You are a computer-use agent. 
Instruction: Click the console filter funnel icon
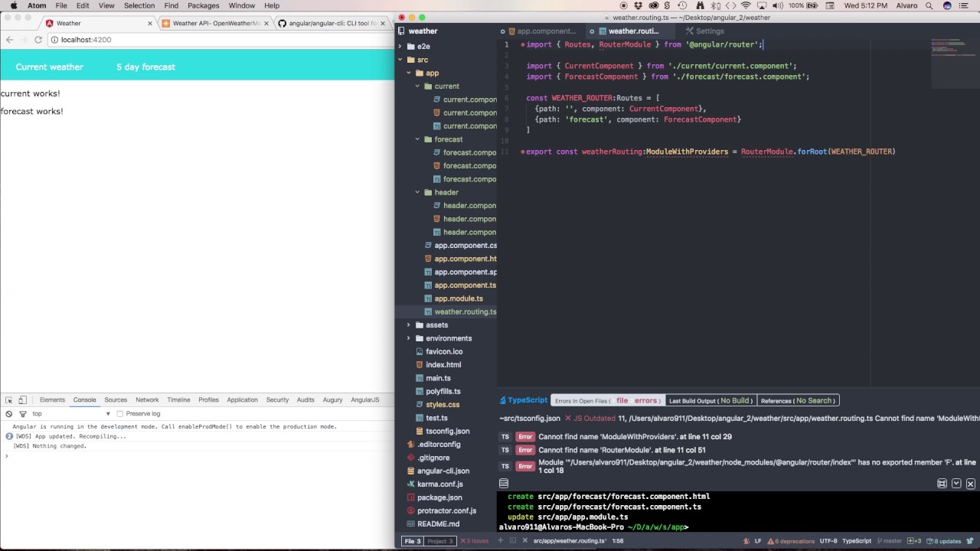coord(22,414)
